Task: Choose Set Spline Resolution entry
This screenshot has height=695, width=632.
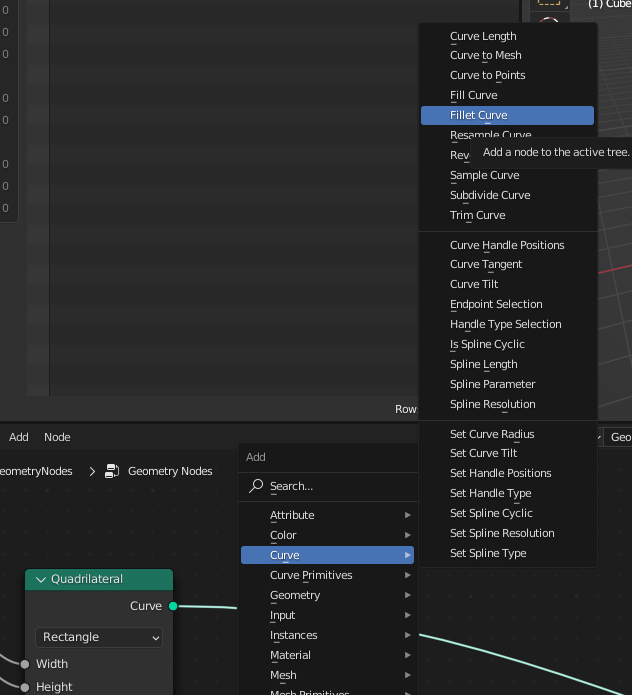Action: pyautogui.click(x=507, y=533)
